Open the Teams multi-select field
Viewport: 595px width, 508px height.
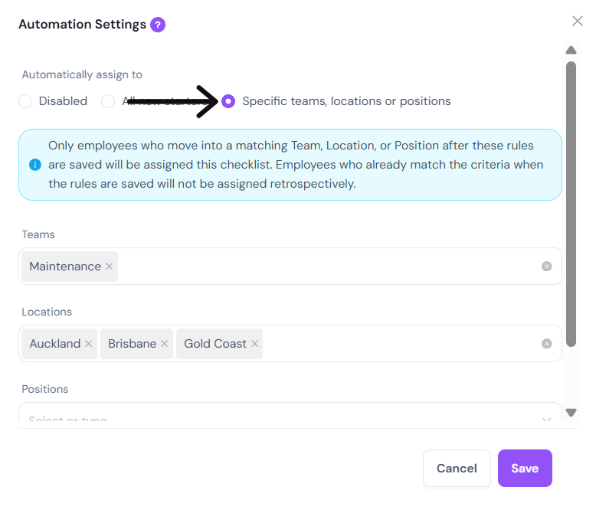coord(290,266)
